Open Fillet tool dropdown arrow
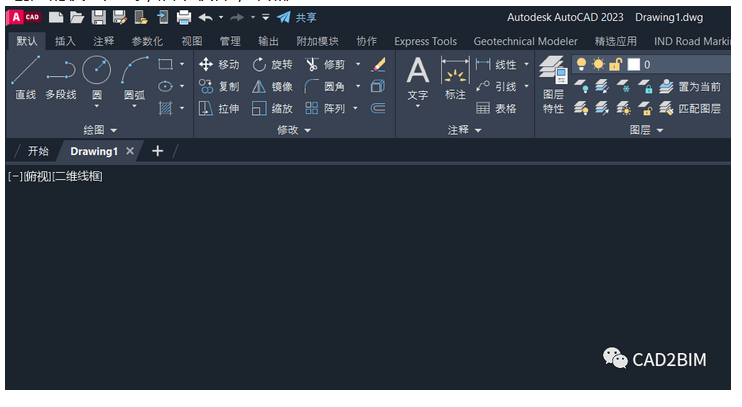The image size is (742, 407). [x=358, y=86]
